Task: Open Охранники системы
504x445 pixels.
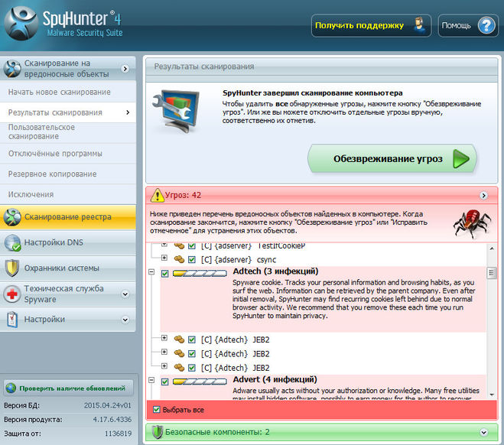Action: tap(68, 268)
